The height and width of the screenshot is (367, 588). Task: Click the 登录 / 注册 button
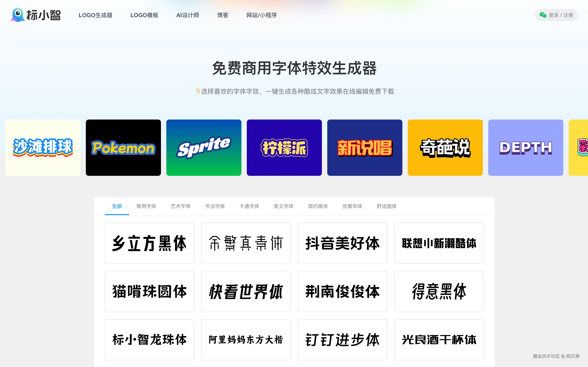(x=561, y=15)
